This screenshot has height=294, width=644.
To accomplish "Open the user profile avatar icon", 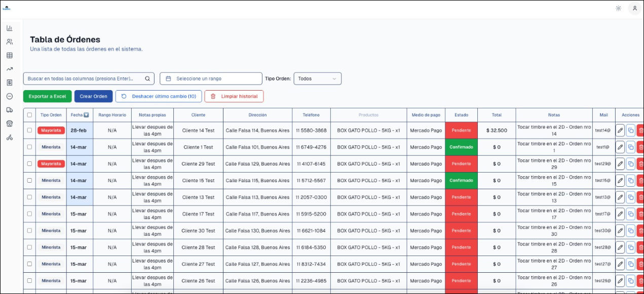I will coord(634,8).
